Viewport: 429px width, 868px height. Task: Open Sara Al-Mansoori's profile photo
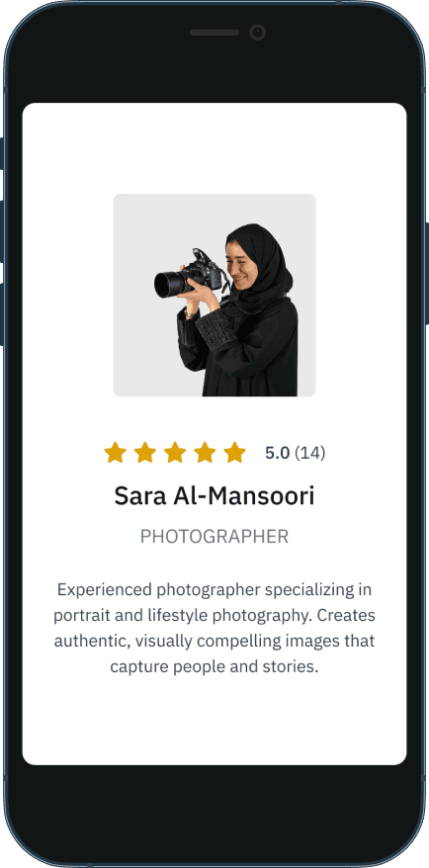214,295
